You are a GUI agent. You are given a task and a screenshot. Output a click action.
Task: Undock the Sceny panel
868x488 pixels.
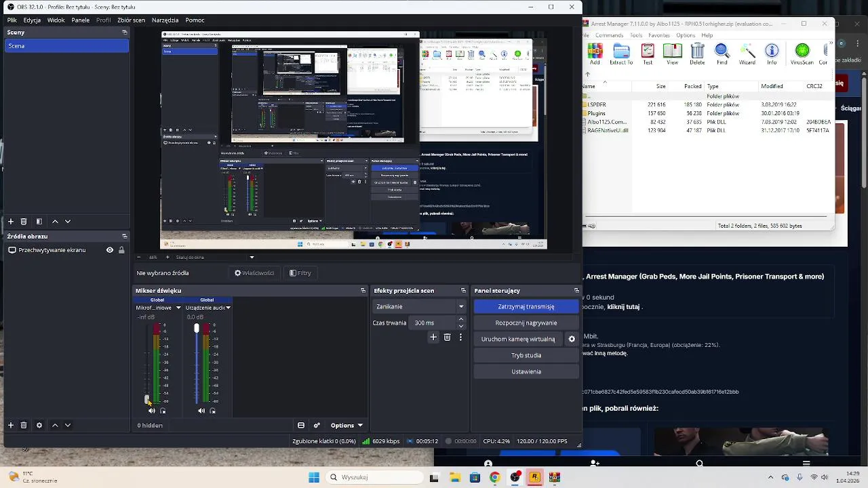[124, 33]
